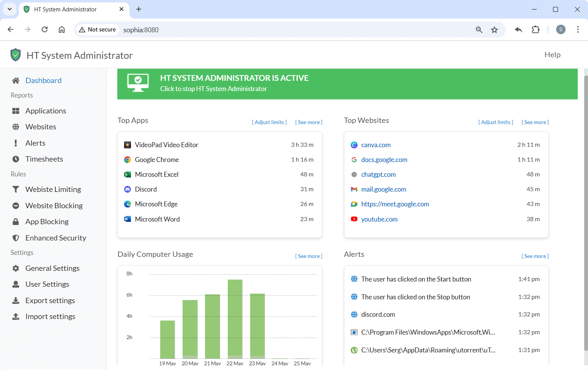Viewport: 588px width, 371px height.
Task: Click Adjust limits for Top Websites
Action: coord(496,122)
